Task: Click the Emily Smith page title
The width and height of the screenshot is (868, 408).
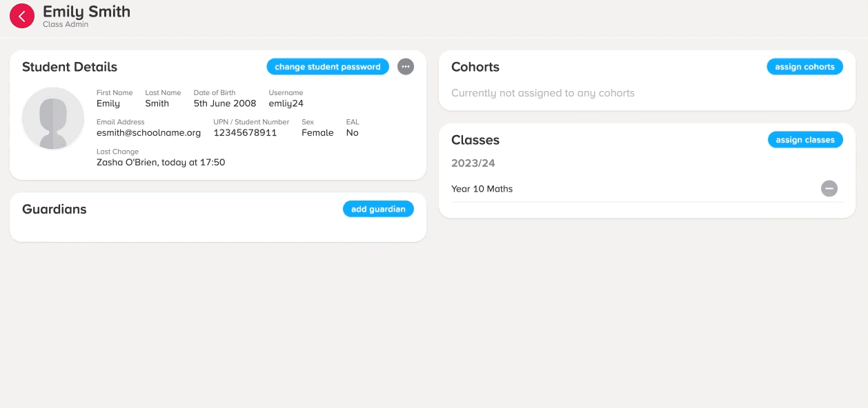Action: 86,12
